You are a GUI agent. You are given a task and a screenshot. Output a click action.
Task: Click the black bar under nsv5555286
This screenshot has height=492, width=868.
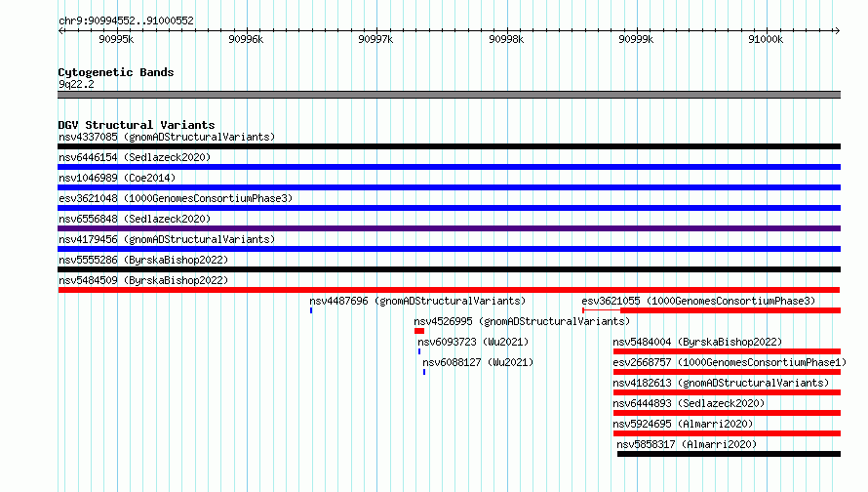click(x=449, y=269)
